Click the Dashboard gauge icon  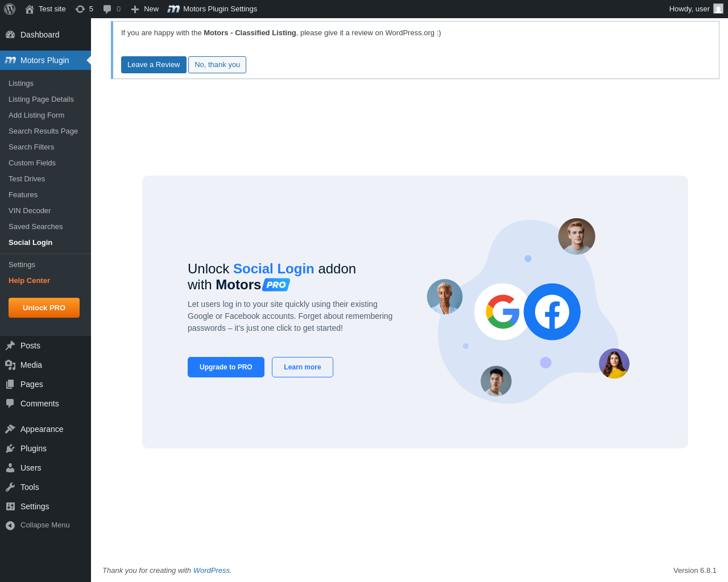pyautogui.click(x=10, y=35)
